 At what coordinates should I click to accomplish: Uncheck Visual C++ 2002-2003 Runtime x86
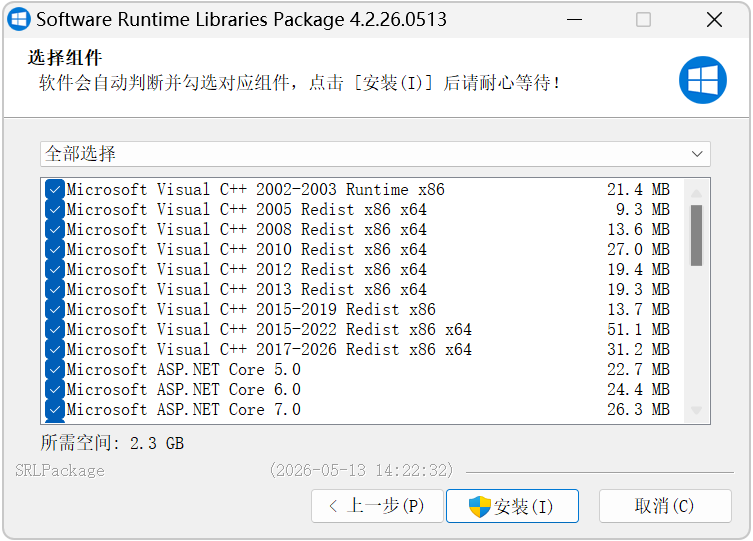(x=55, y=190)
